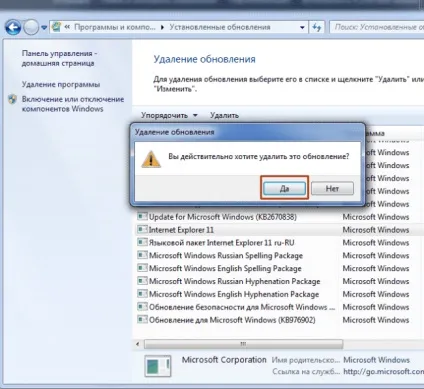The width and height of the screenshot is (424, 389).
Task: Click the 'Удалить' toolbar command
Action: tap(224, 115)
